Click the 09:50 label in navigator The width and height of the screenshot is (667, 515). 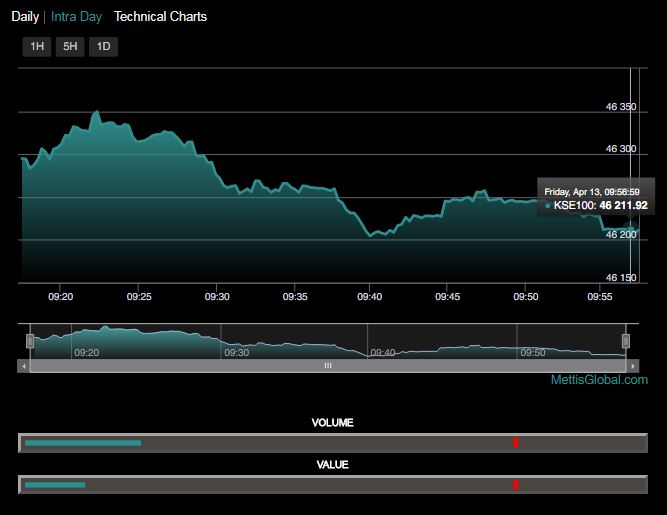tap(533, 353)
